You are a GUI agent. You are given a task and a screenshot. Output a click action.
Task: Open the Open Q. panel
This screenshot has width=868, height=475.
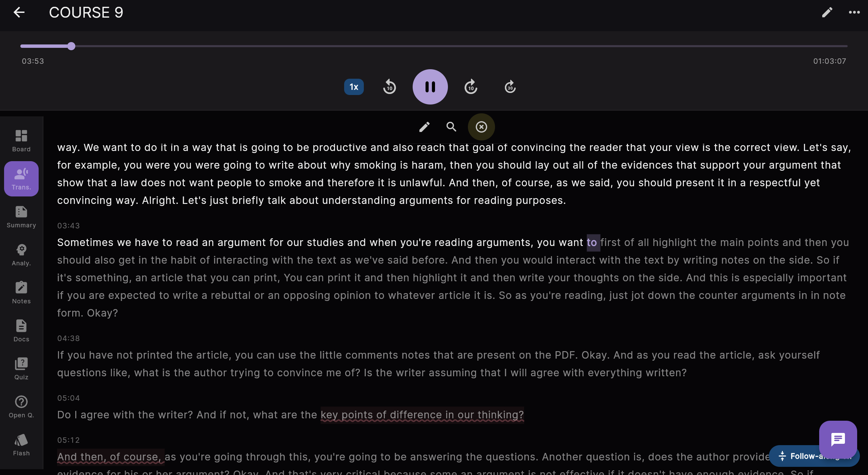point(21,406)
